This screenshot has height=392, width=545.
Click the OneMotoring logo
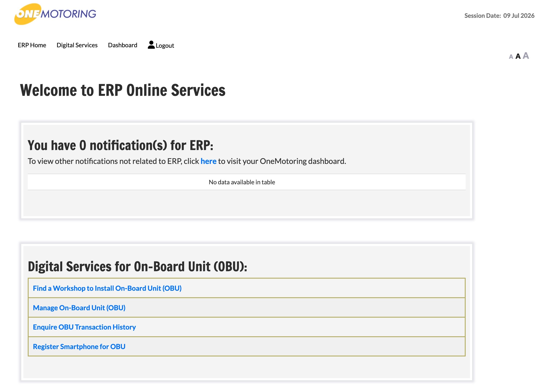55,14
